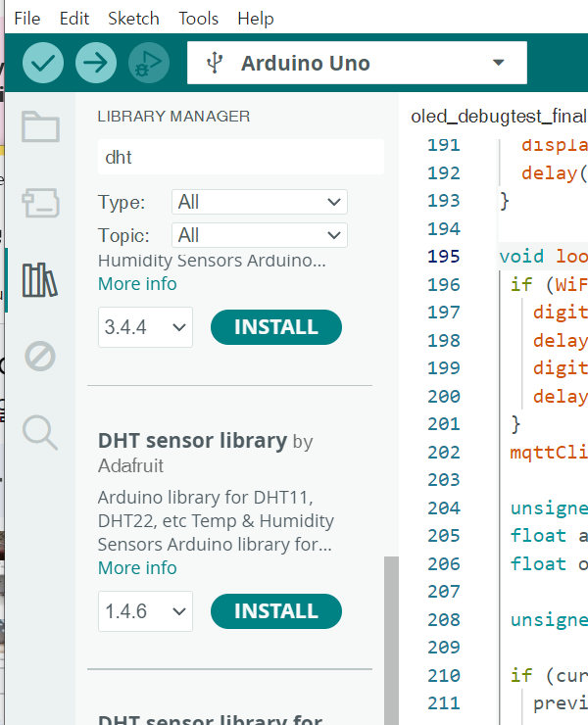Click the DHT sensor library title

192,441
